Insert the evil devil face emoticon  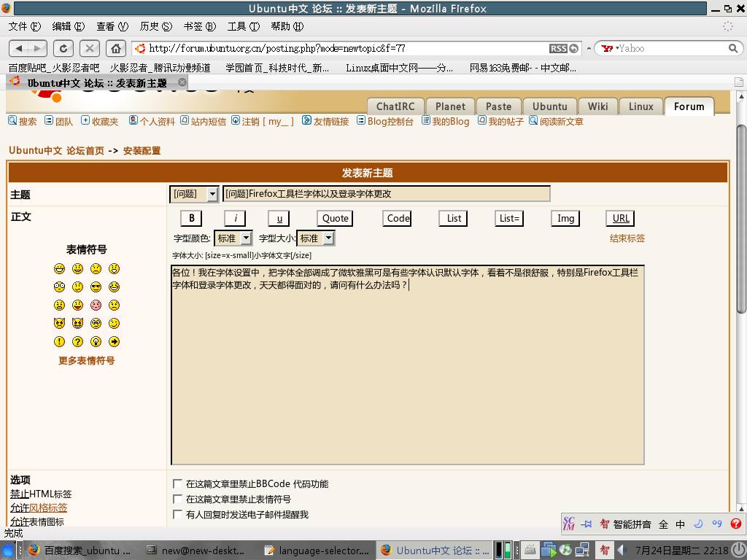(77, 323)
